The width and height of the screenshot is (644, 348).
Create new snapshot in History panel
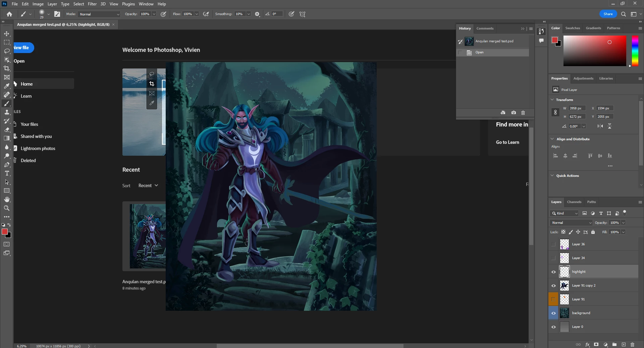(514, 113)
